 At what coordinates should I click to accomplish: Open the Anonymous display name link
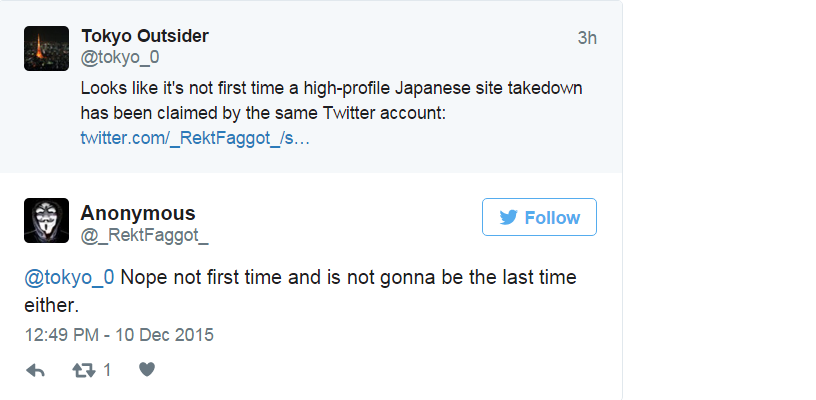coord(138,213)
